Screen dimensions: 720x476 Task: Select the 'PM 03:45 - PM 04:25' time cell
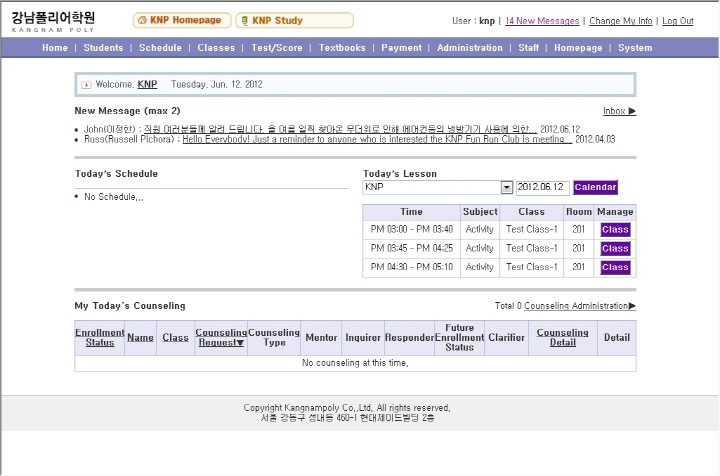pos(411,248)
